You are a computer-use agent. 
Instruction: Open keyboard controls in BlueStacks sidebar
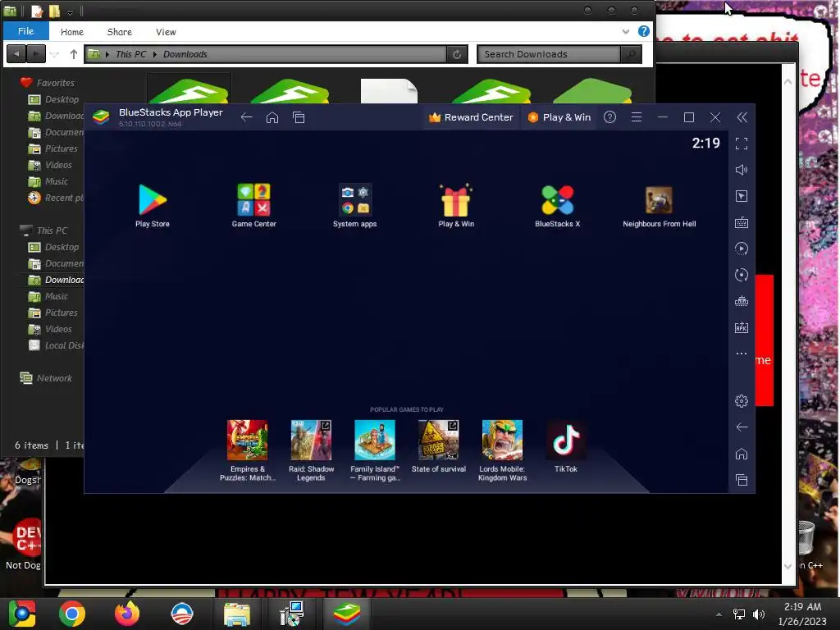click(x=742, y=222)
